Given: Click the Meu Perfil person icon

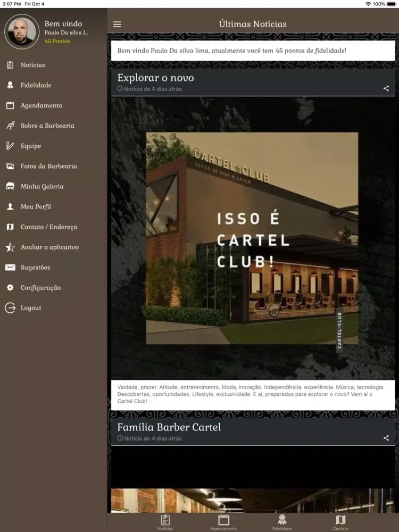Looking at the screenshot, I should coord(10,206).
